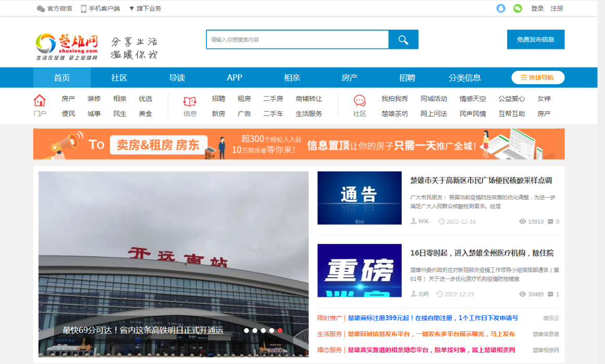Click the 免费发布信息 button

[535, 40]
